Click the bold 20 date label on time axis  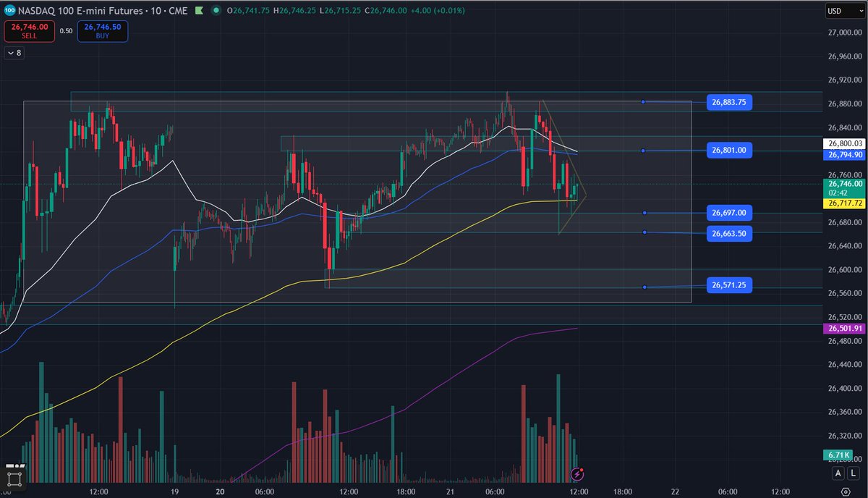point(221,491)
